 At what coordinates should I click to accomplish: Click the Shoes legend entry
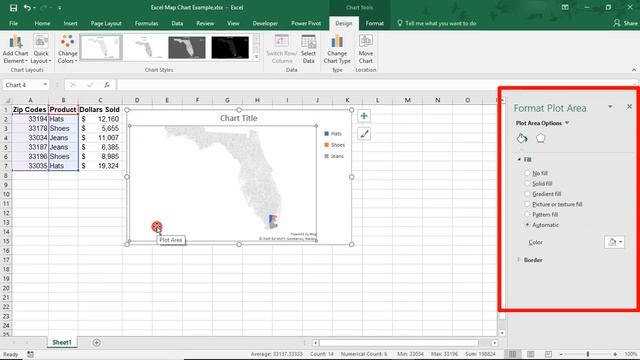pos(334,145)
